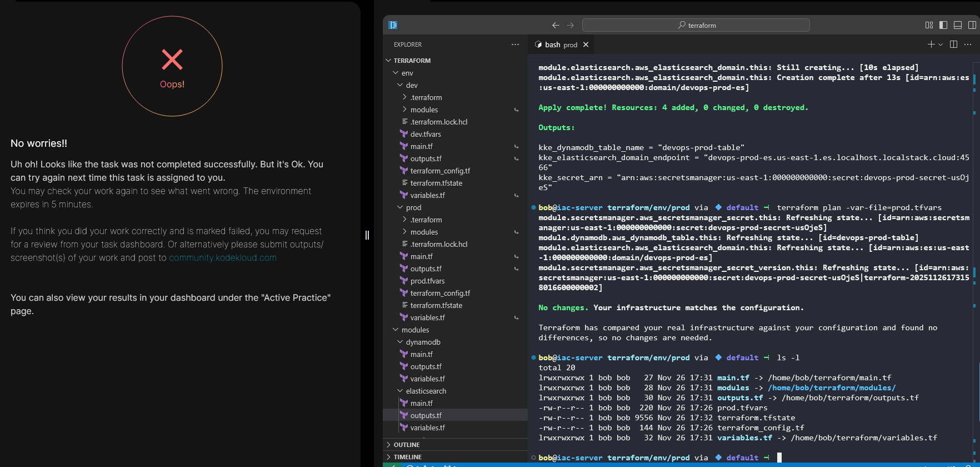980x467 pixels.
Task: Open prod.tfvars file
Action: 427,281
